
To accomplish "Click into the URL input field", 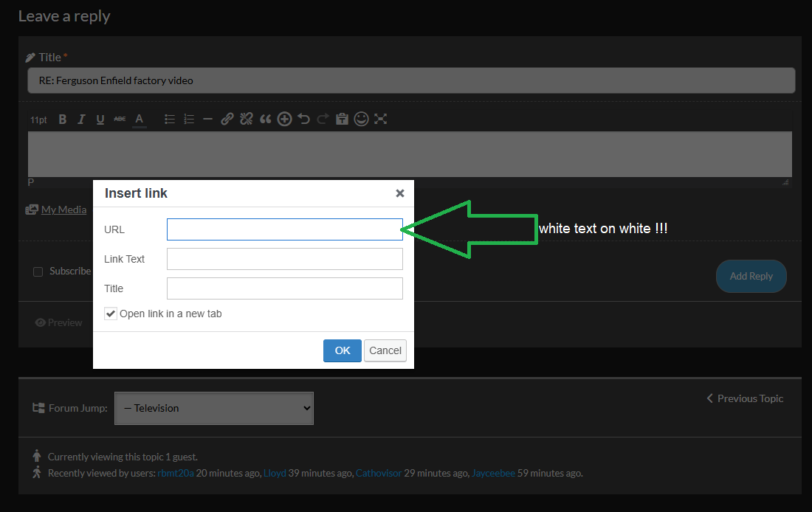I will (284, 229).
